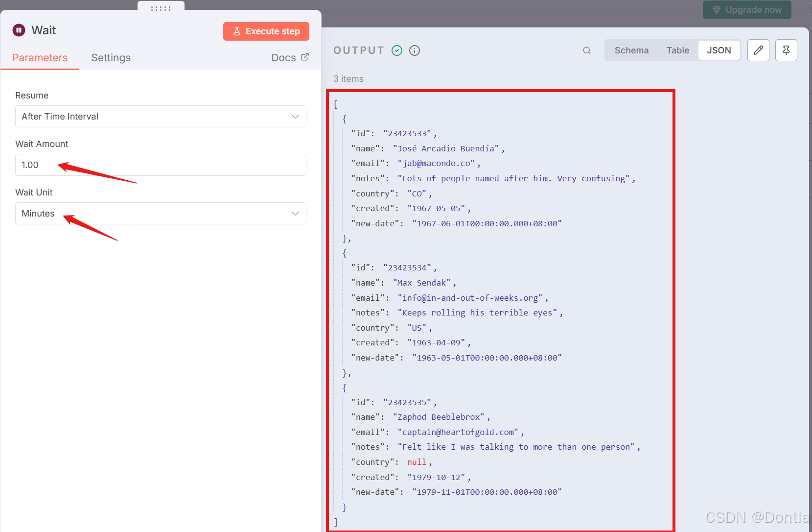Select the JSON output view

tap(719, 50)
